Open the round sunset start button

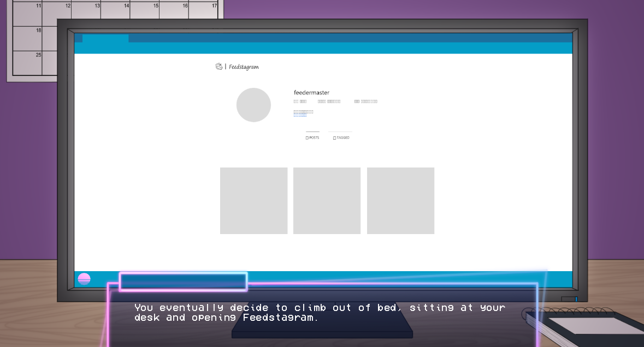(x=84, y=279)
